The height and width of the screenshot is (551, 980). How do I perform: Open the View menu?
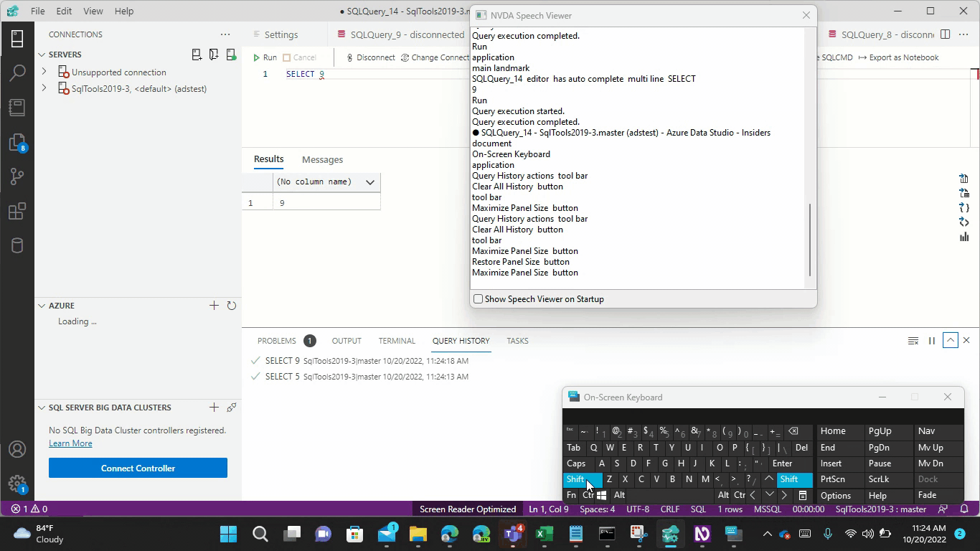pos(93,11)
